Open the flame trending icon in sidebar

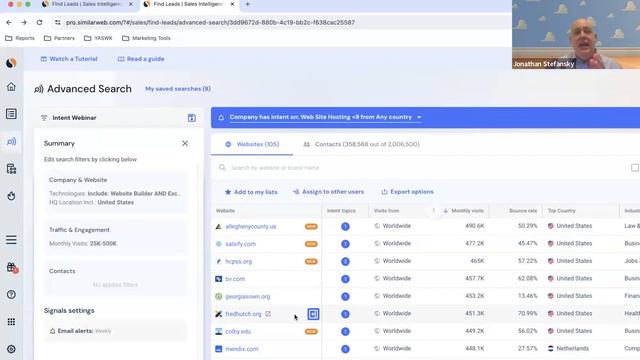[x=11, y=196]
